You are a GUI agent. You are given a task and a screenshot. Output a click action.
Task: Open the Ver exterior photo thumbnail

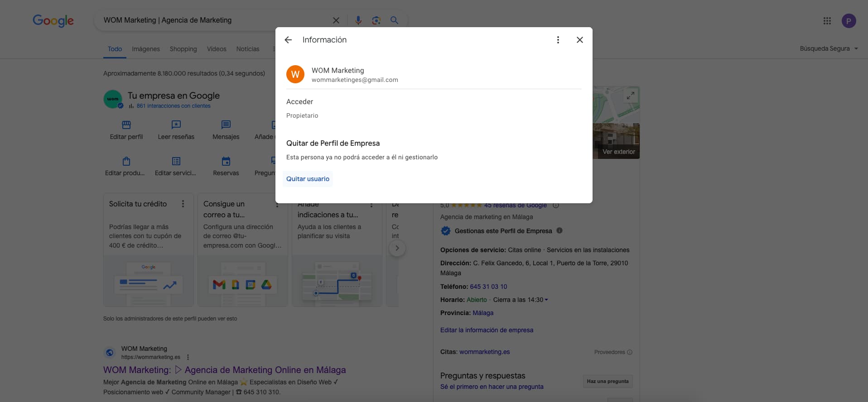click(x=616, y=141)
